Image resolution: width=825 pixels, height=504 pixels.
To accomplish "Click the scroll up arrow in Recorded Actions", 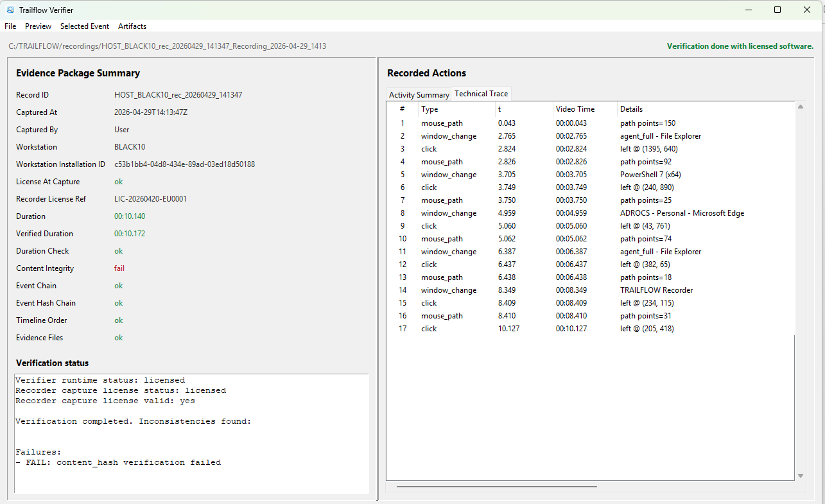I will coord(800,107).
